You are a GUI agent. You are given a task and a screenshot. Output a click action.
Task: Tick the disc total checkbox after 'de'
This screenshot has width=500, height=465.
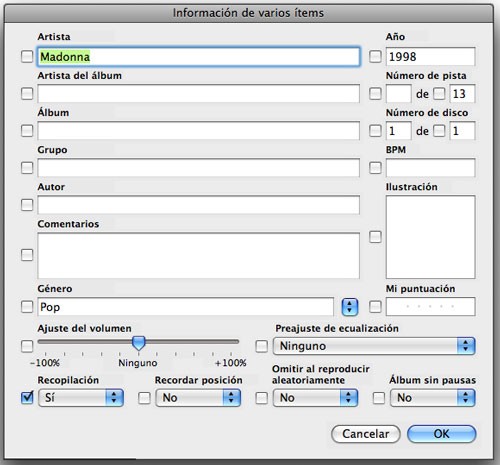[439, 131]
